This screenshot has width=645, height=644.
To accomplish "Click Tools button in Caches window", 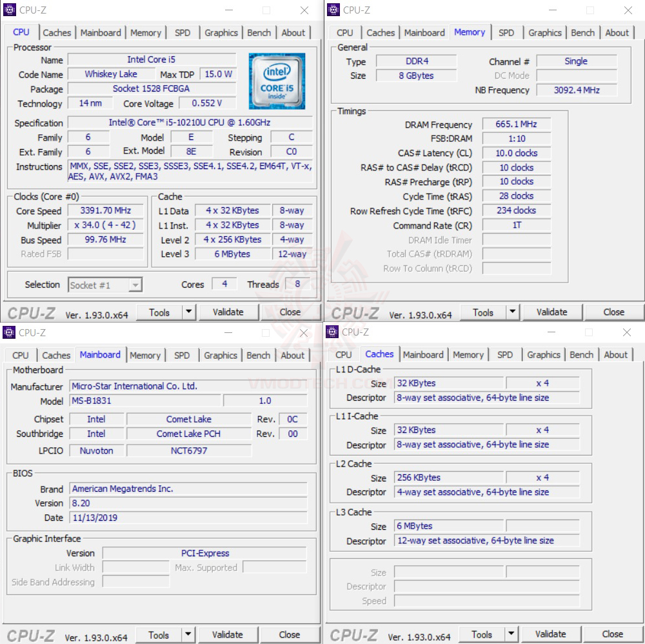I will click(x=482, y=634).
